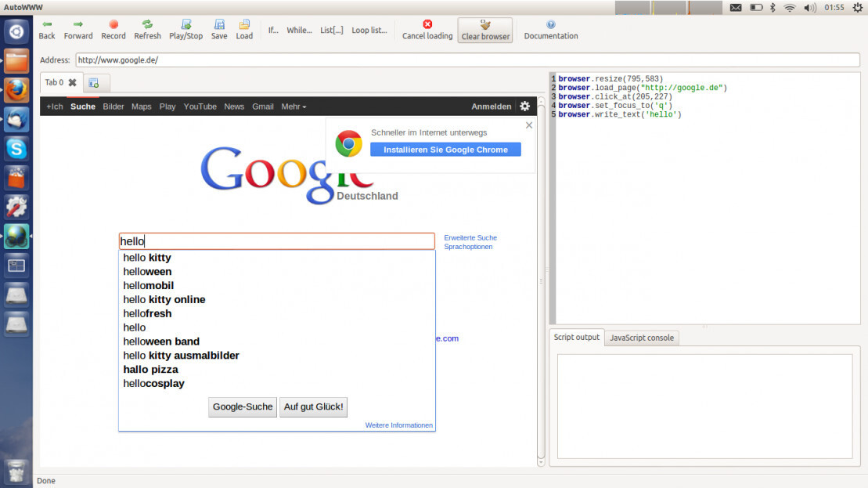Viewport: 868px width, 488px height.
Task: Click the Google-Suche button
Action: tap(243, 407)
